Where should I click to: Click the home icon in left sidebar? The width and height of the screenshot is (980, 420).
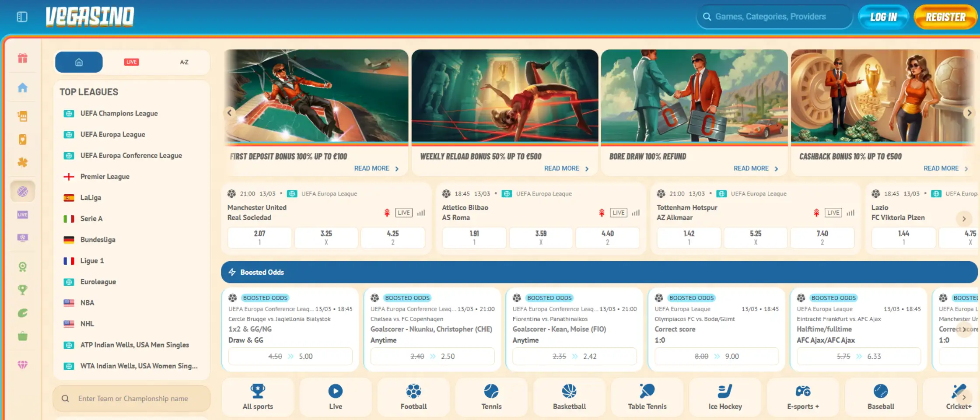pos(23,88)
